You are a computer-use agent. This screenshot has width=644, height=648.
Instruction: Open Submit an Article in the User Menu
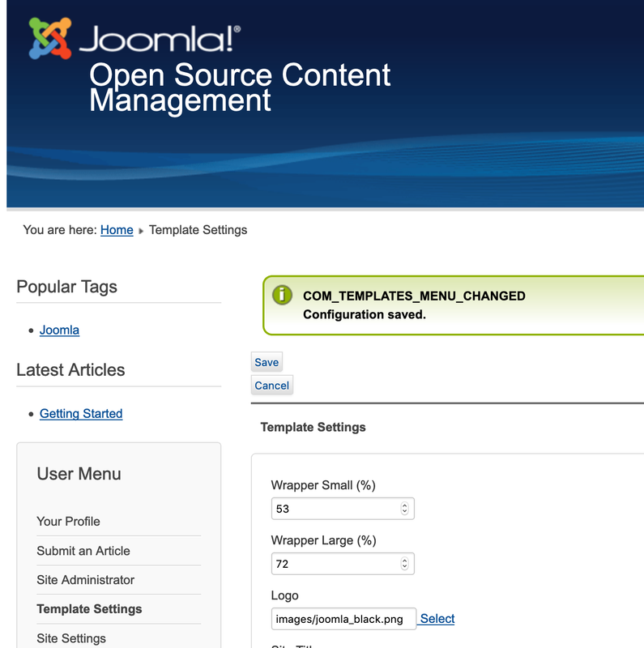pyautogui.click(x=83, y=551)
